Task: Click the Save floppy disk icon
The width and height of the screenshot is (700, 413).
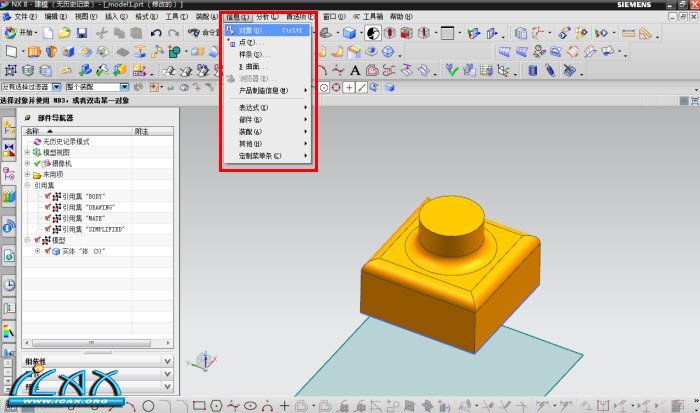Action: (83, 33)
